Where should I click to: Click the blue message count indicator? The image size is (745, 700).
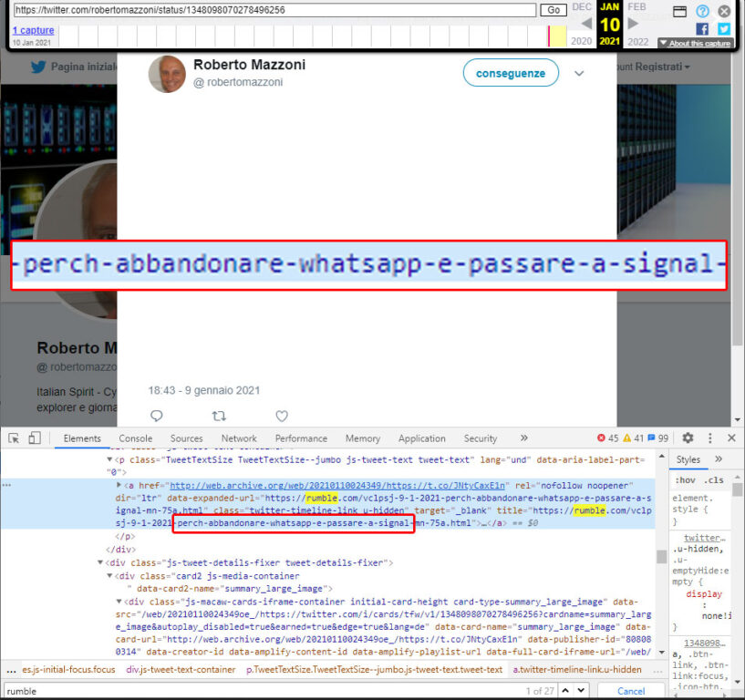(x=658, y=437)
